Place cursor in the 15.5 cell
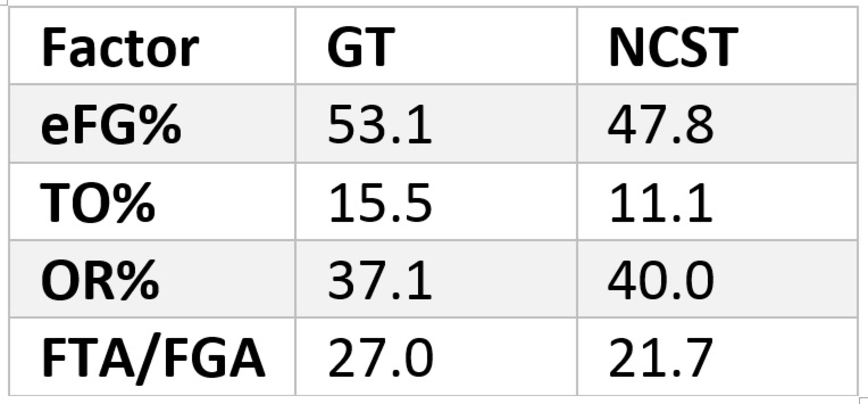The width and height of the screenshot is (868, 404). [380, 202]
